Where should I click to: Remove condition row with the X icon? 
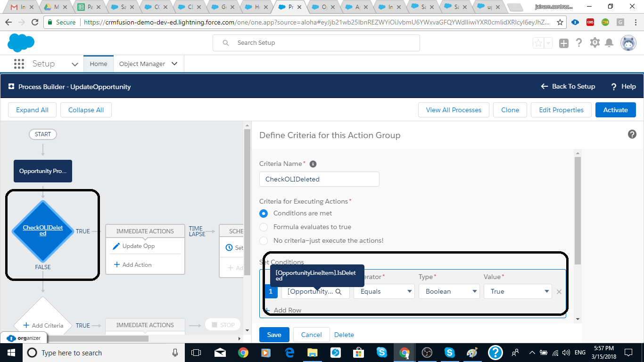tap(559, 292)
